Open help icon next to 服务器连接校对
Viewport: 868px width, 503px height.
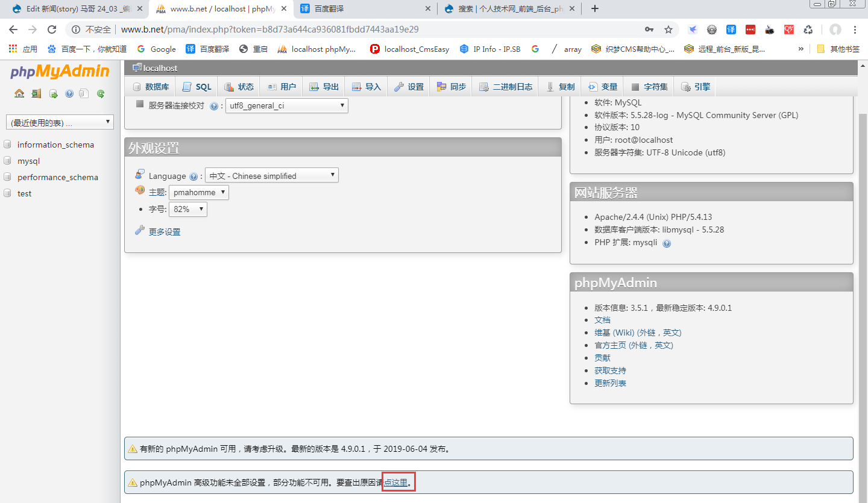pos(214,106)
